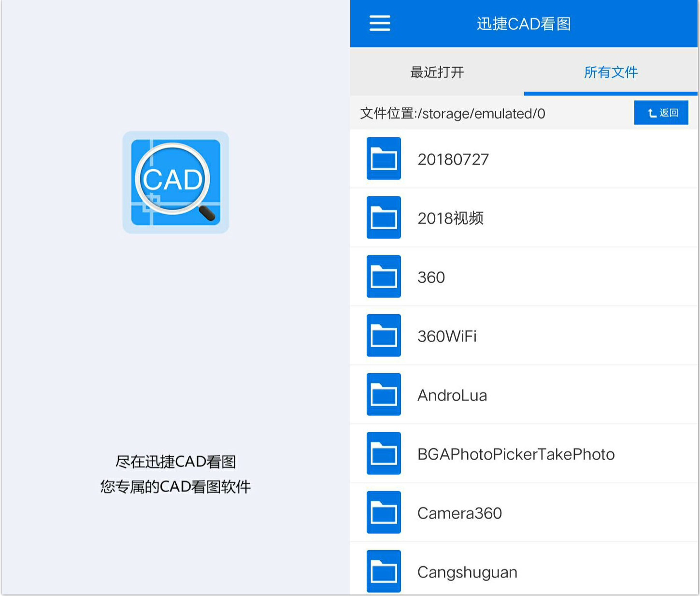Click the 迅捷CAD看图 title bar text

[523, 23]
